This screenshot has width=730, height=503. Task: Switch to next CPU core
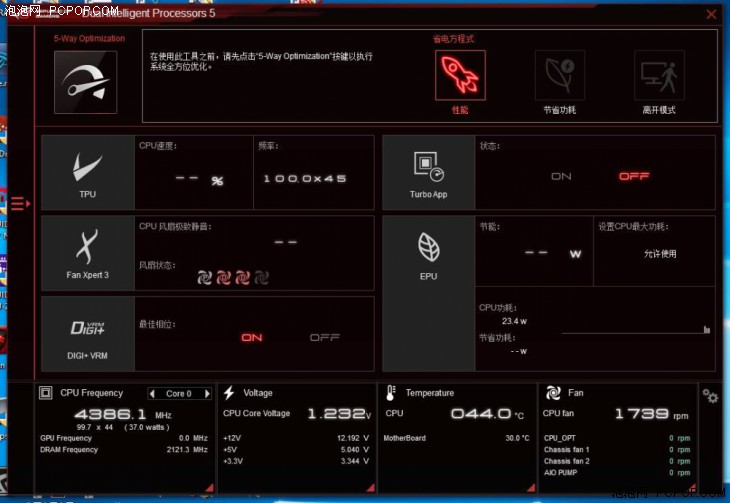pyautogui.click(x=207, y=394)
